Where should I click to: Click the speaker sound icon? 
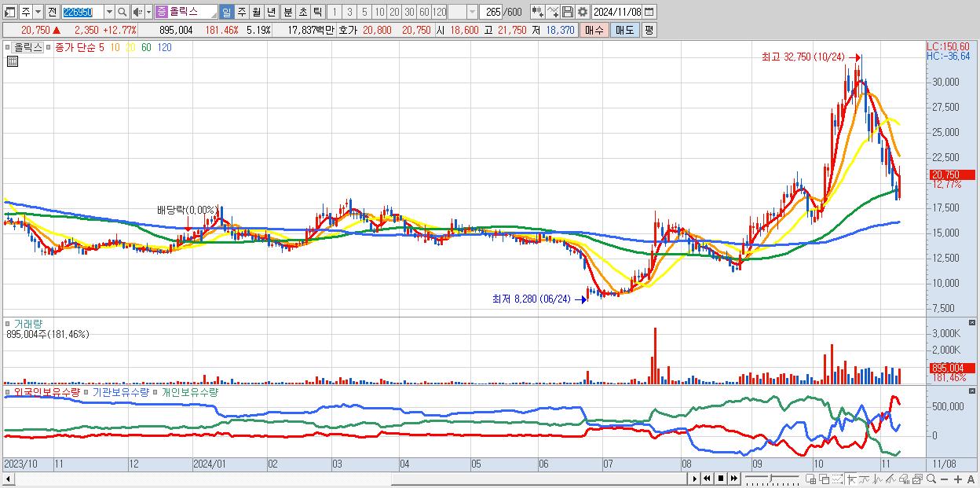coord(137,12)
